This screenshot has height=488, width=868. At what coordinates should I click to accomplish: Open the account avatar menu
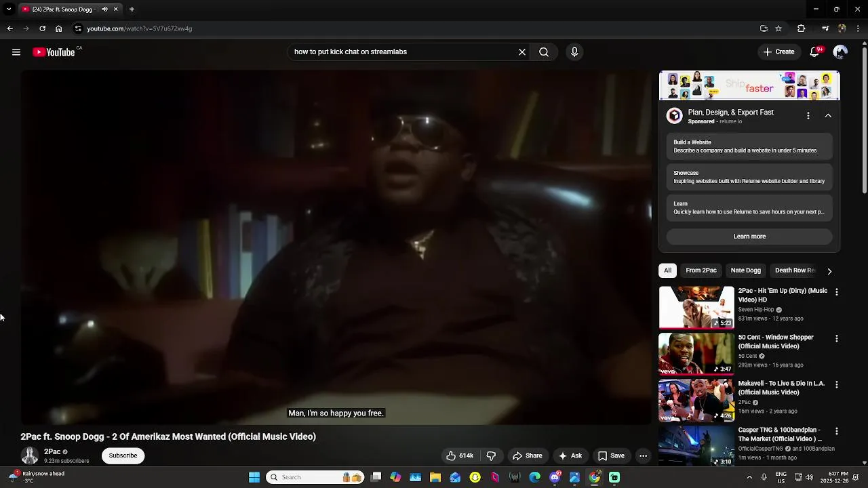pos(840,52)
